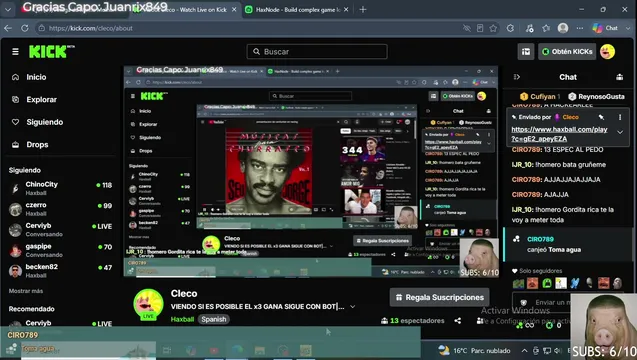Open the ChinoCity channel in Siguiendo list
The image size is (637, 360).
pyautogui.click(x=60, y=188)
